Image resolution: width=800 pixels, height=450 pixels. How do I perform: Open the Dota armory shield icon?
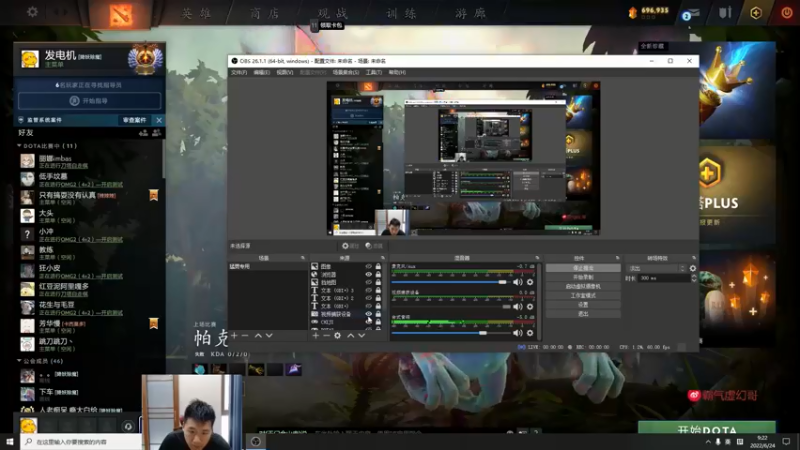(725, 13)
